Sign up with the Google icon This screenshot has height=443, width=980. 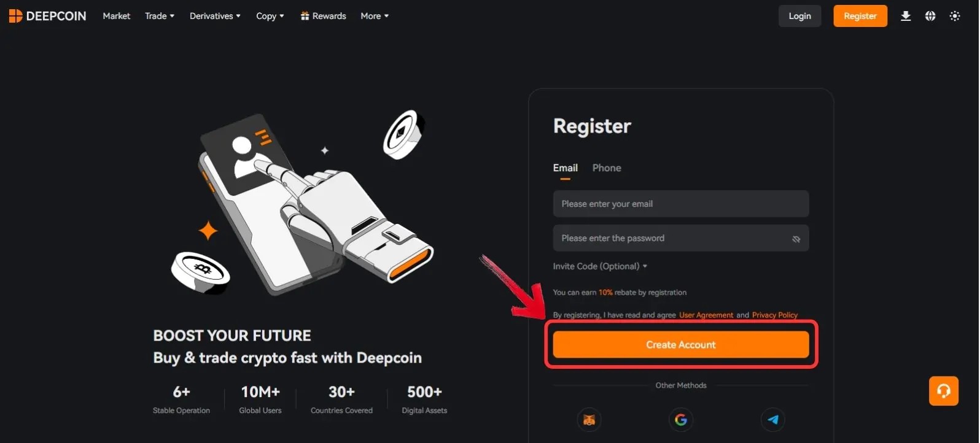click(681, 420)
